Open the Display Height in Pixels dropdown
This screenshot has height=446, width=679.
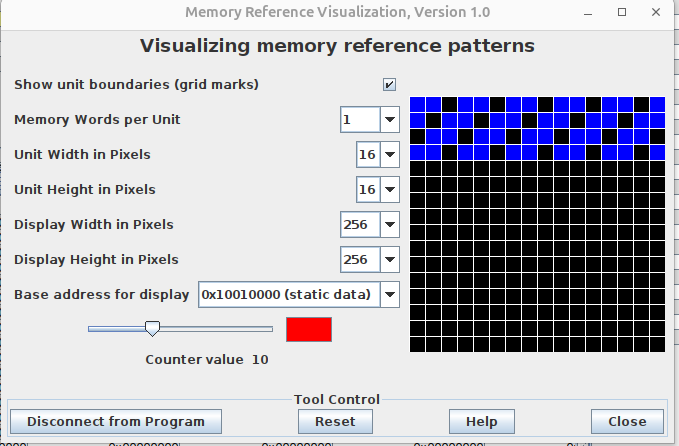389,259
